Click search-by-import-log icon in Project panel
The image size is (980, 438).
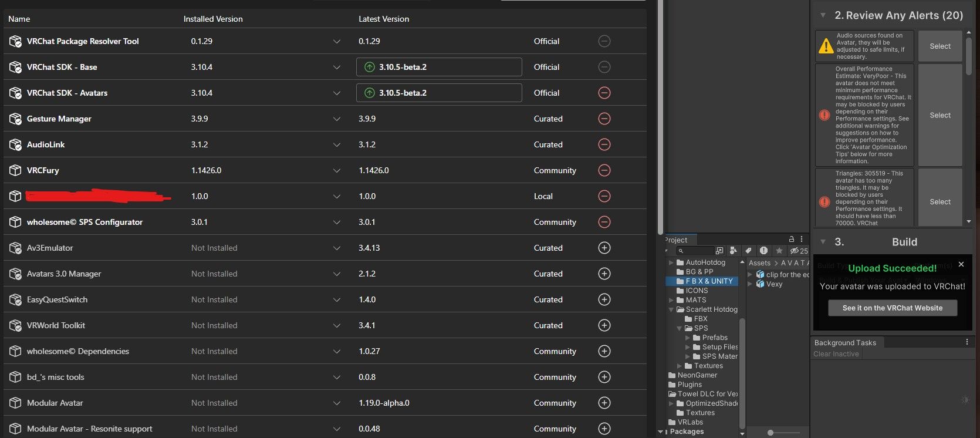point(763,251)
